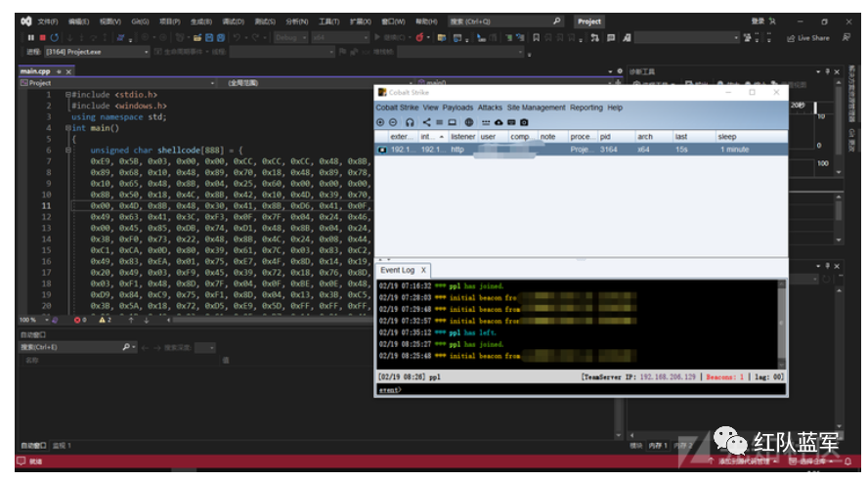Viewport: 868px width, 481px height.
Task: Click the Project button in Visual Studio title bar
Action: pyautogui.click(x=589, y=22)
